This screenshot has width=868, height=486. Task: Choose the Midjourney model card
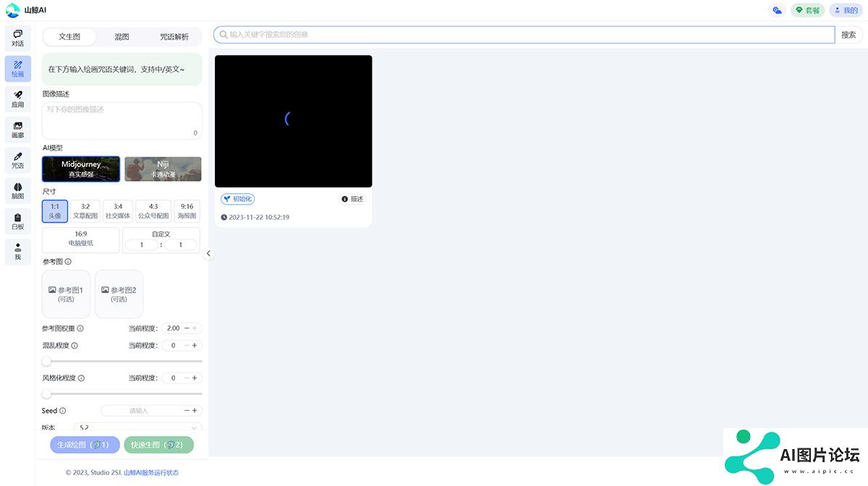pyautogui.click(x=81, y=169)
